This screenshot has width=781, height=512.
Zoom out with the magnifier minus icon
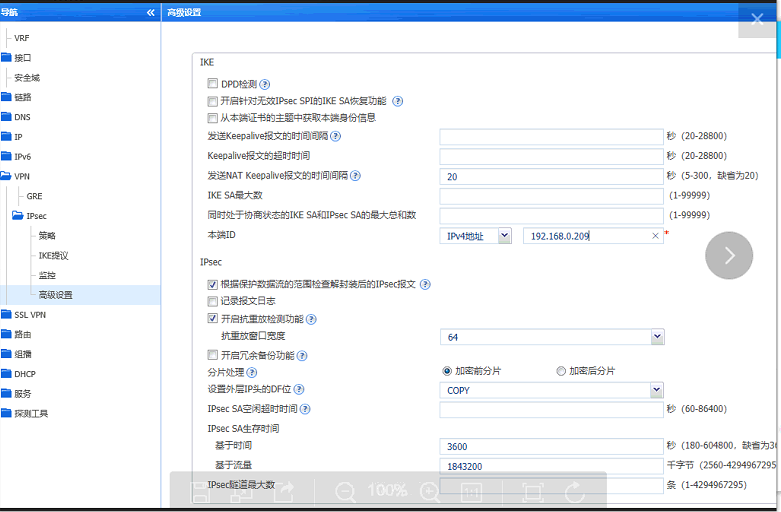click(x=345, y=492)
